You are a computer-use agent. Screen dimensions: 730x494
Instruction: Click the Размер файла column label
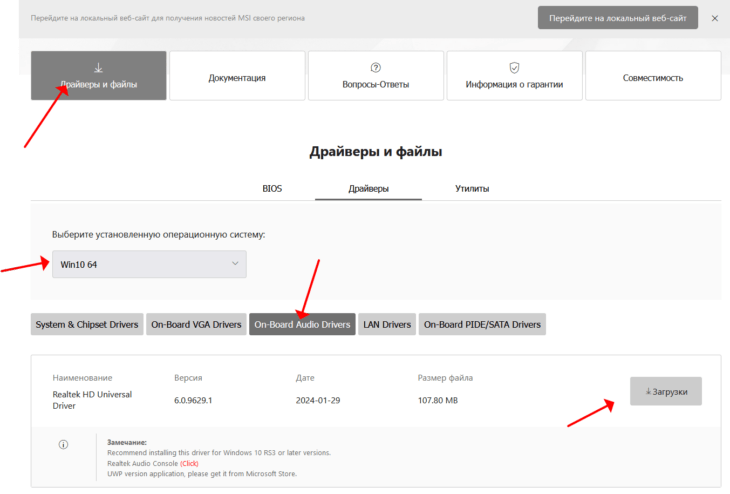[x=445, y=378]
